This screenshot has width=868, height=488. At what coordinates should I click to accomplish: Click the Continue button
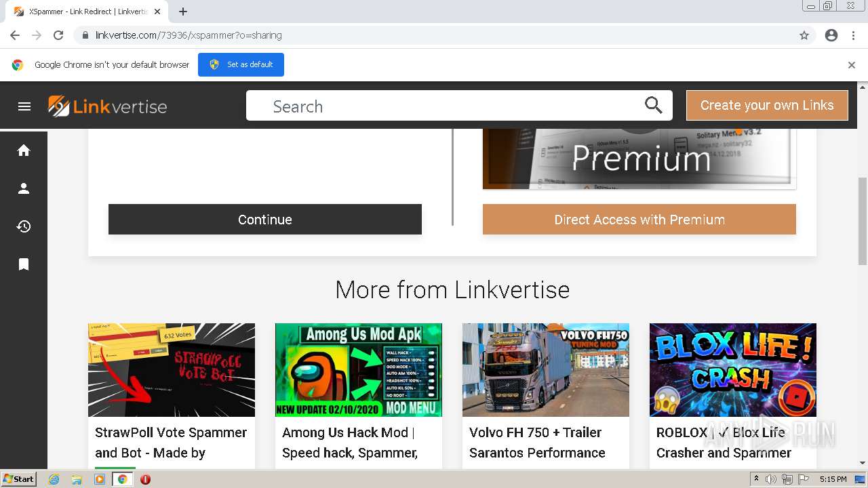pyautogui.click(x=265, y=220)
